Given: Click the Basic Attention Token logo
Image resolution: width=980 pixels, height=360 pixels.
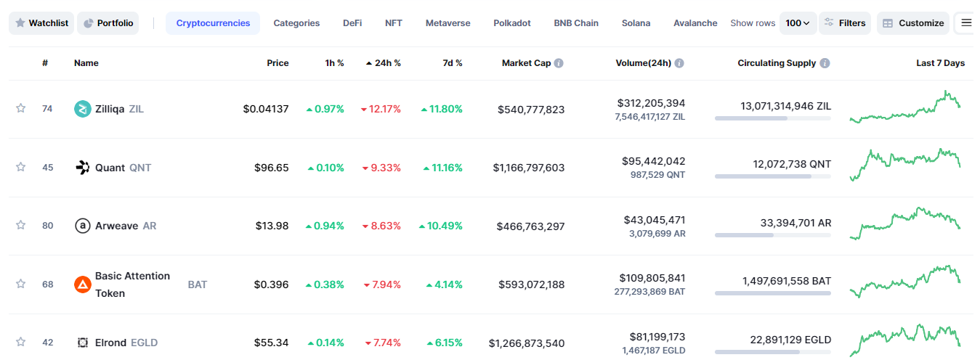Looking at the screenshot, I should [83, 285].
